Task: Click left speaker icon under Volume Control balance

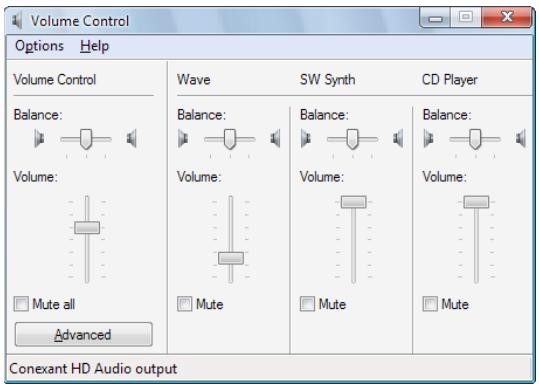Action: pos(39,139)
